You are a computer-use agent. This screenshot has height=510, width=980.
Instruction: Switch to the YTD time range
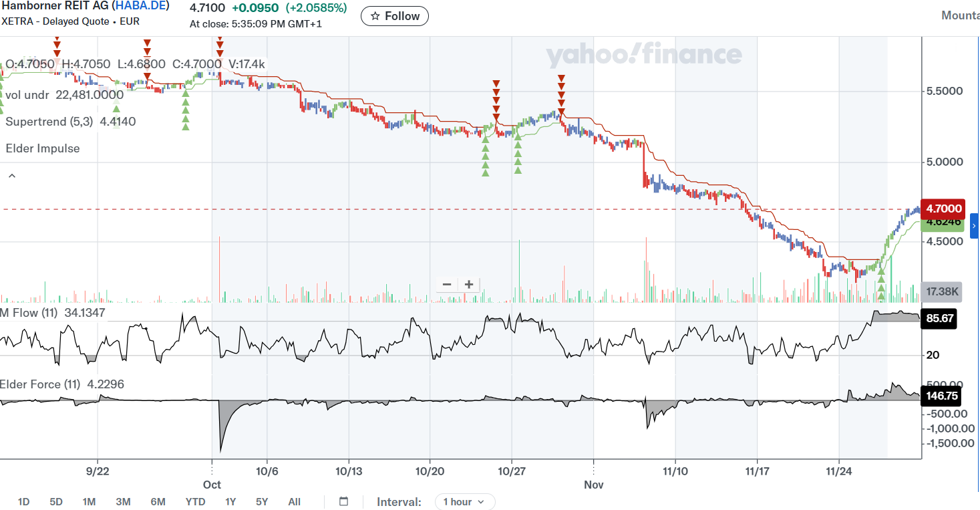click(195, 501)
